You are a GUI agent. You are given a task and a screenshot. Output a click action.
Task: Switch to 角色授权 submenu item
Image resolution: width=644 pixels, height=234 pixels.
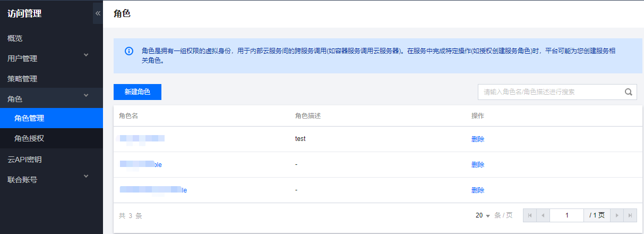[x=29, y=138]
